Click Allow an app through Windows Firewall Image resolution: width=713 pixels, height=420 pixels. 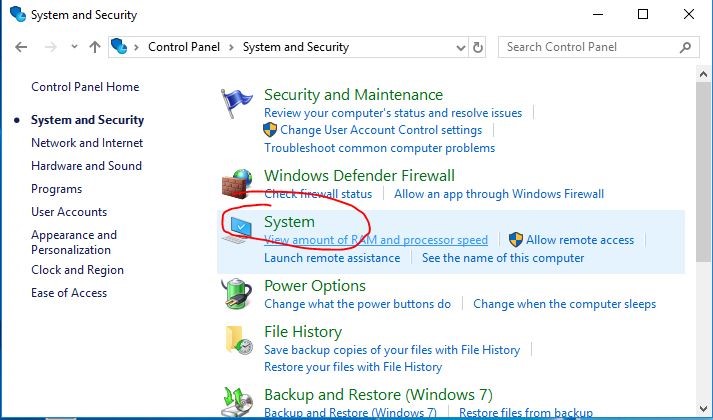[499, 194]
